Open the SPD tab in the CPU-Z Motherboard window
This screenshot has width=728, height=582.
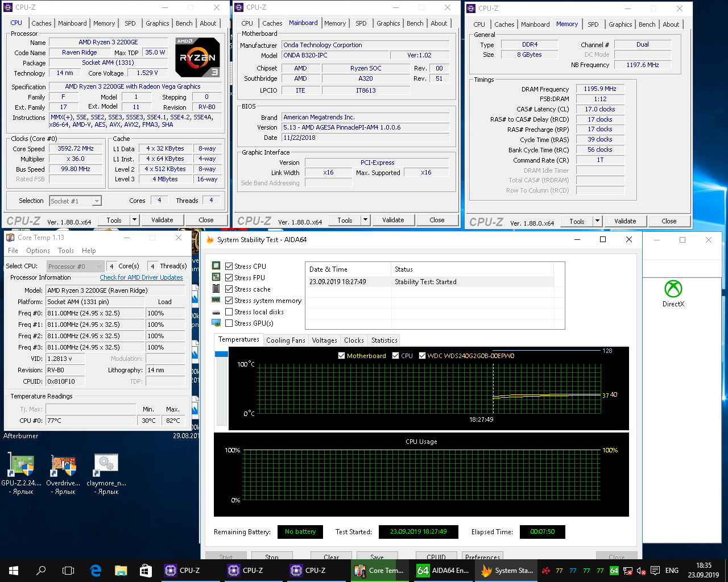point(361,23)
